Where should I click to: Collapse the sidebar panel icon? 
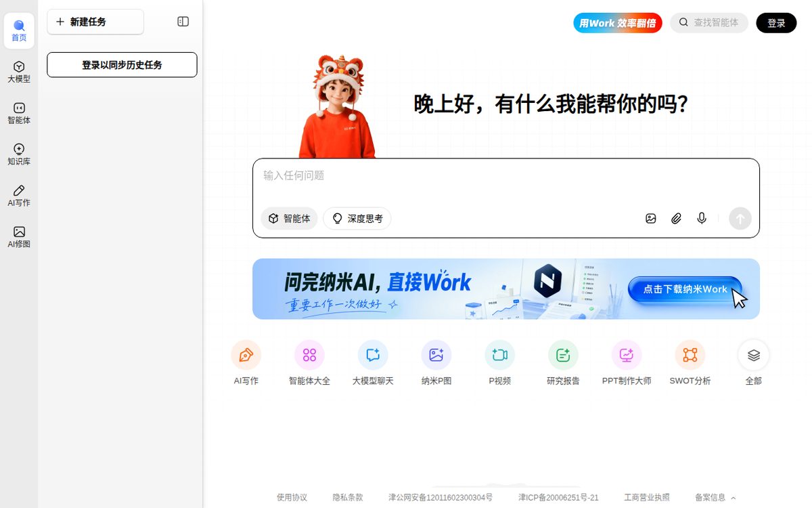[x=183, y=22]
